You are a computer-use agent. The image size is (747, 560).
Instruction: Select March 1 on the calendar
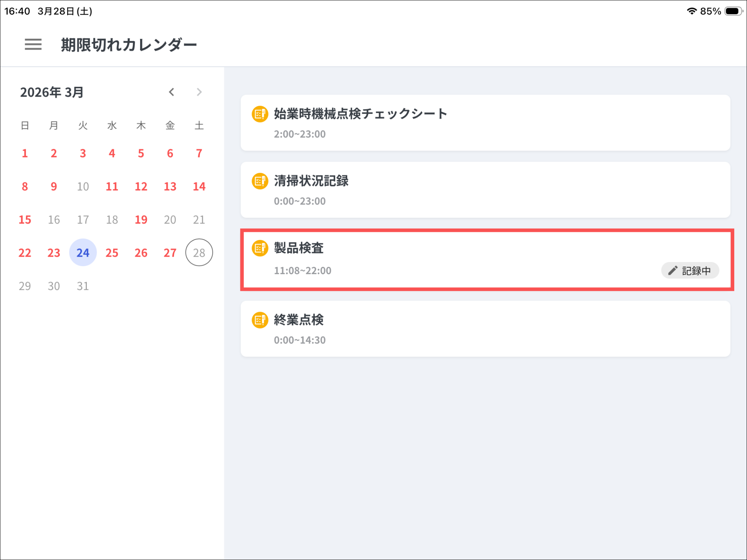click(25, 153)
